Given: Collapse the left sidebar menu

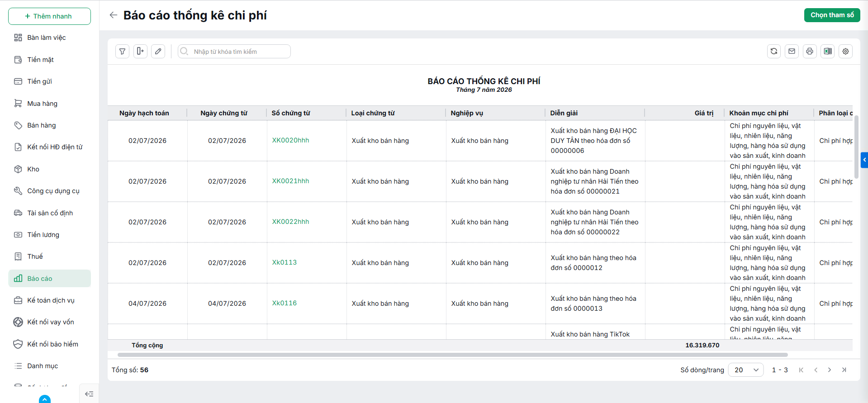Looking at the screenshot, I should click(89, 394).
